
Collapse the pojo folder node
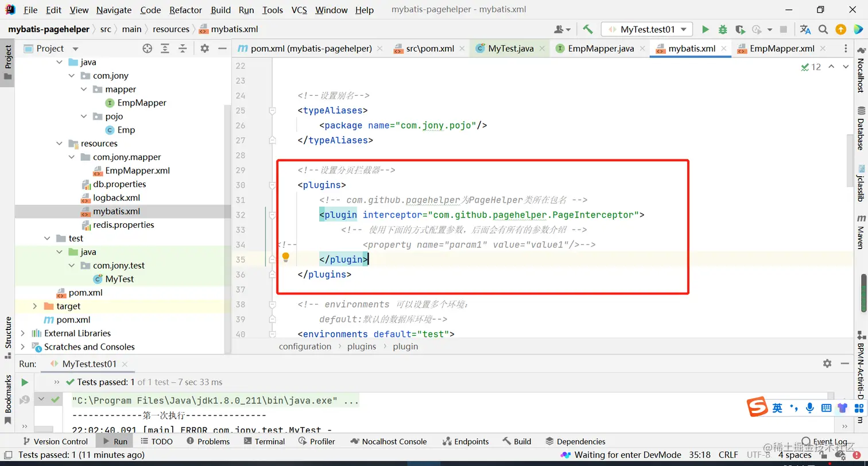coord(84,116)
